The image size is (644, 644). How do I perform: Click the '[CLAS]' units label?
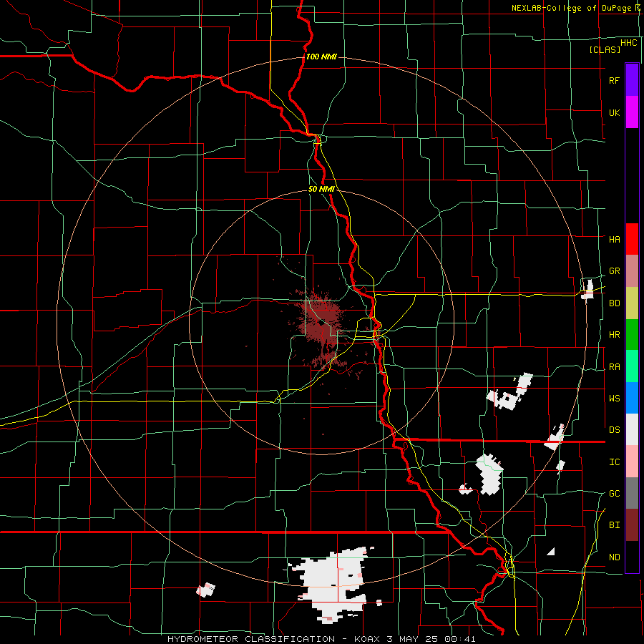click(x=605, y=50)
